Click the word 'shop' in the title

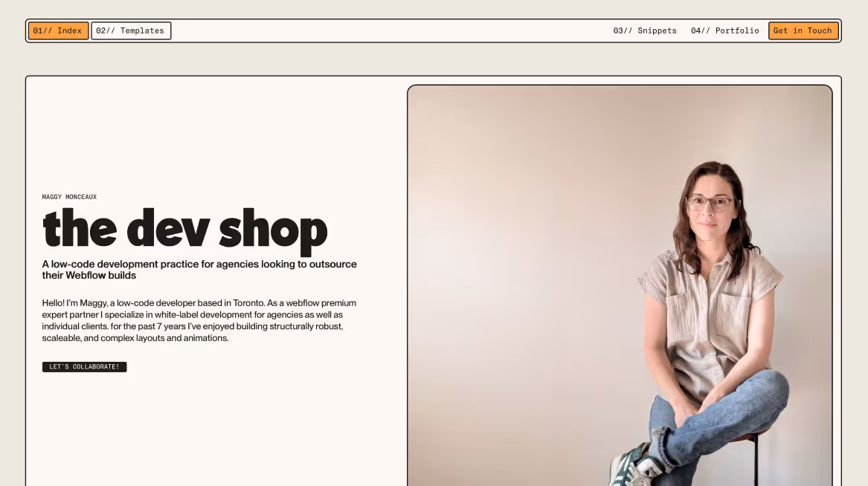pos(274,231)
